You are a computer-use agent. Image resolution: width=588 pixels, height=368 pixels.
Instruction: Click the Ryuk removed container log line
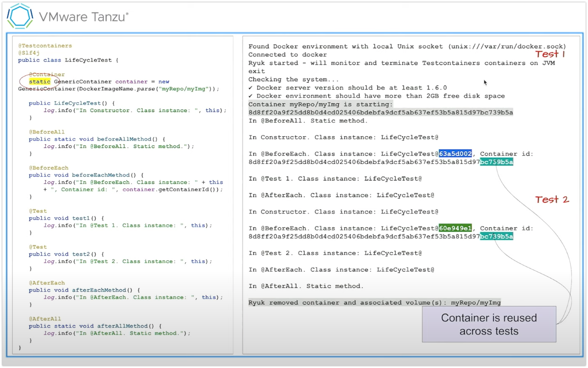click(x=374, y=303)
